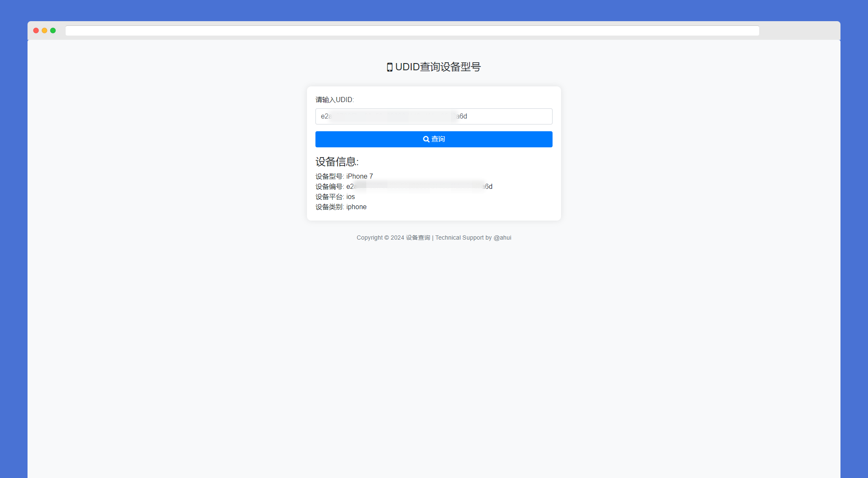
Task: Click the 设备类别 iphone line
Action: pyautogui.click(x=341, y=207)
